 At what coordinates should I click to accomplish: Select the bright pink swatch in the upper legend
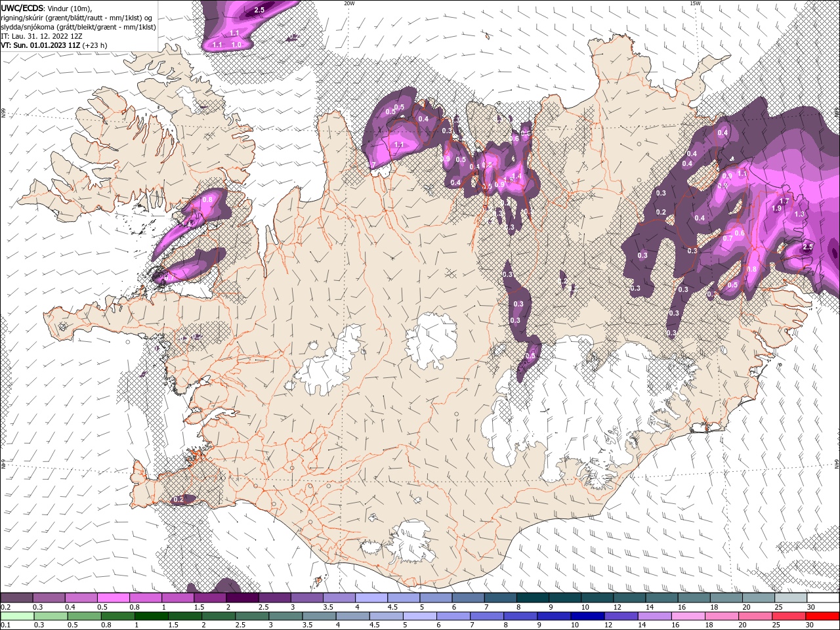point(114,598)
